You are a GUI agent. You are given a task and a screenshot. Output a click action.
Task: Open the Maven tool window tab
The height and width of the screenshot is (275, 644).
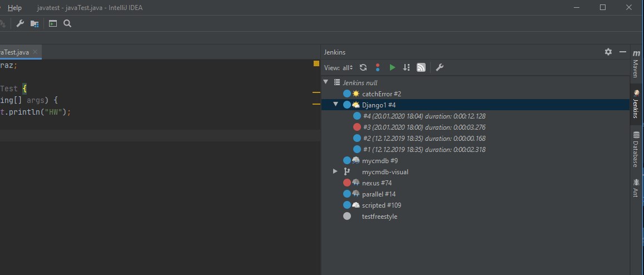(636, 62)
